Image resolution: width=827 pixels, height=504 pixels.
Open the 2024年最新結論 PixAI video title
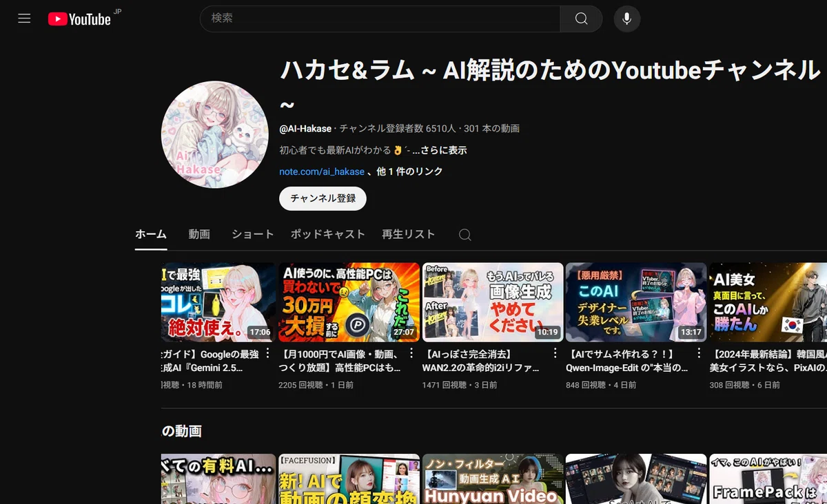click(768, 361)
